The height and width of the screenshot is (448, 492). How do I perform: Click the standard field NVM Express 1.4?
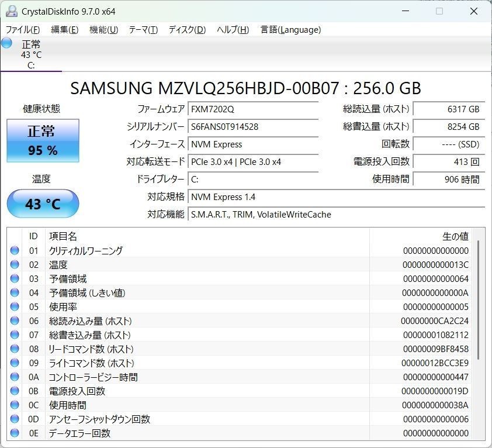[x=337, y=197]
